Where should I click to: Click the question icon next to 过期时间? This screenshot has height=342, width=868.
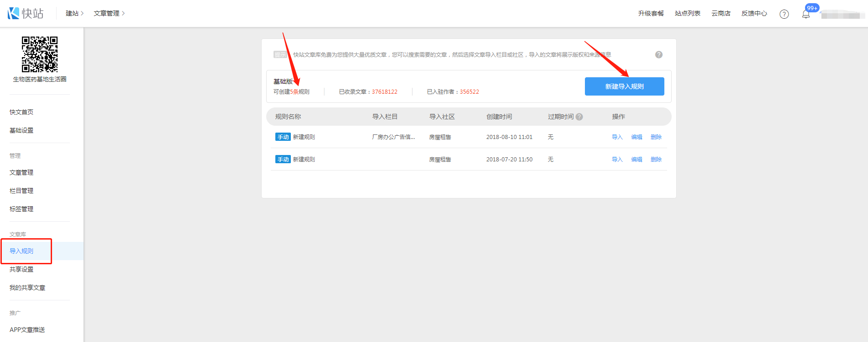(579, 117)
